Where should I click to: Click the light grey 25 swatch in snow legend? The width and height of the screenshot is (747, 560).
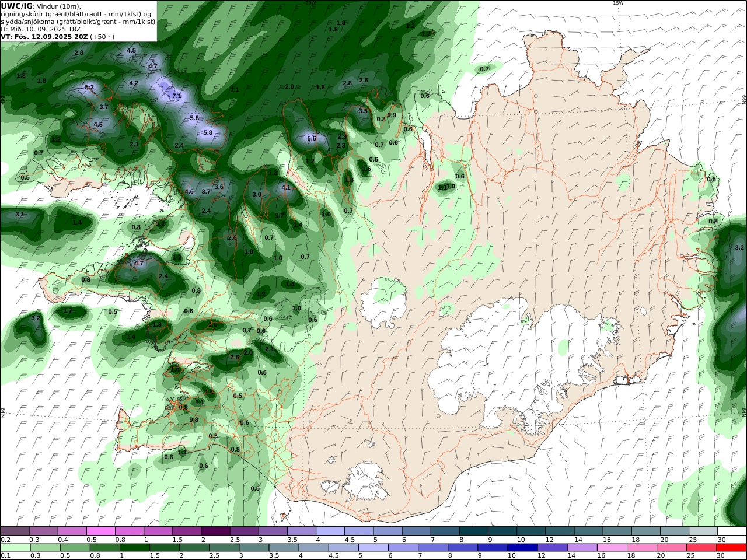pos(703,531)
